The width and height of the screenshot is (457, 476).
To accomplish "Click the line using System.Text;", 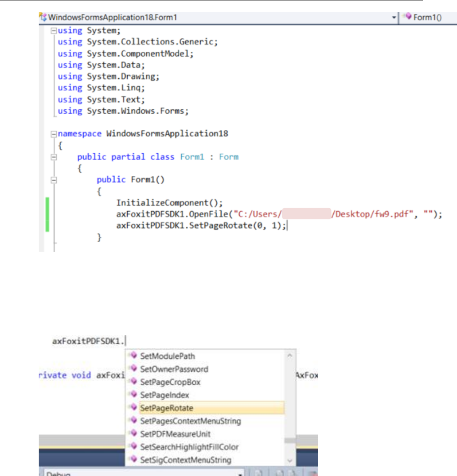I will tap(101, 100).
